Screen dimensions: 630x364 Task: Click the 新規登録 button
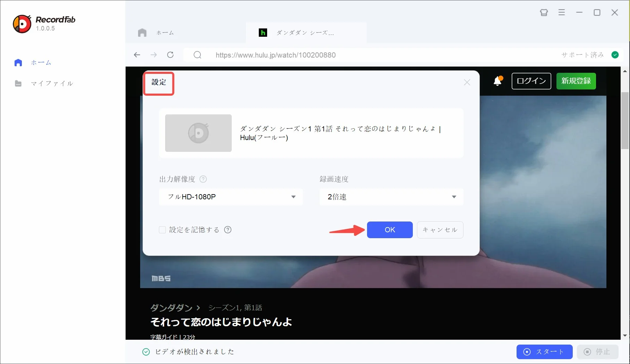point(576,81)
